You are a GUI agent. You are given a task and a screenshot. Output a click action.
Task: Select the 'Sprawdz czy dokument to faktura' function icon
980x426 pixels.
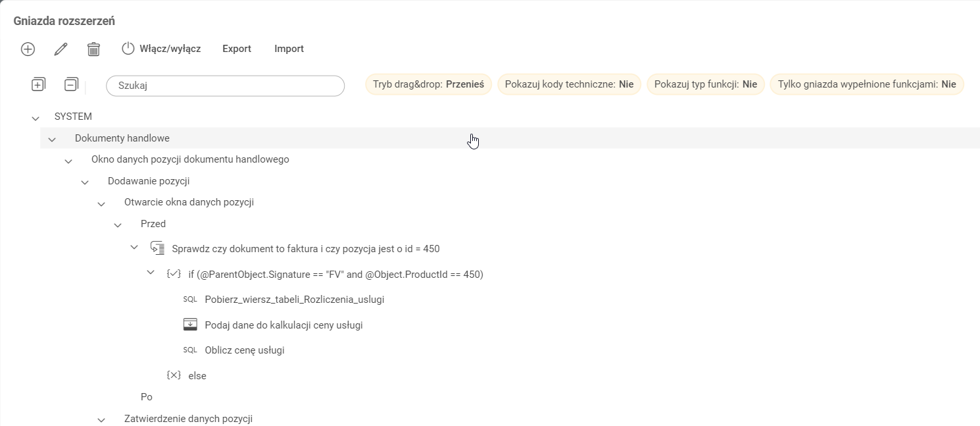click(x=157, y=248)
